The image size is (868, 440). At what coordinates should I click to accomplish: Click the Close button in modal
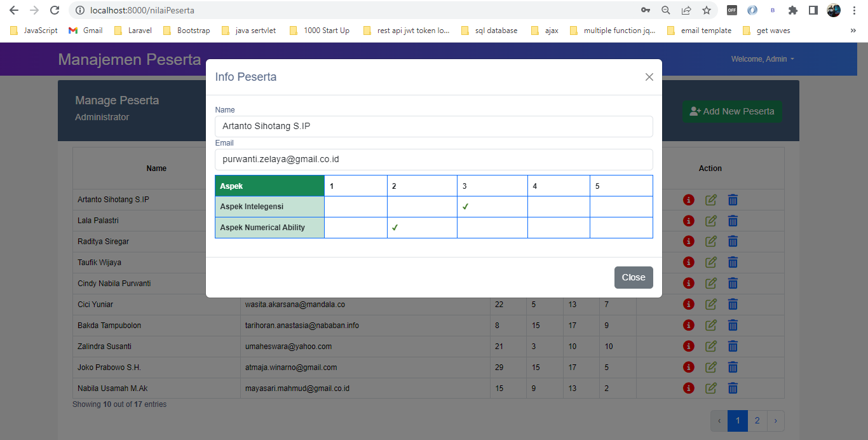click(634, 277)
